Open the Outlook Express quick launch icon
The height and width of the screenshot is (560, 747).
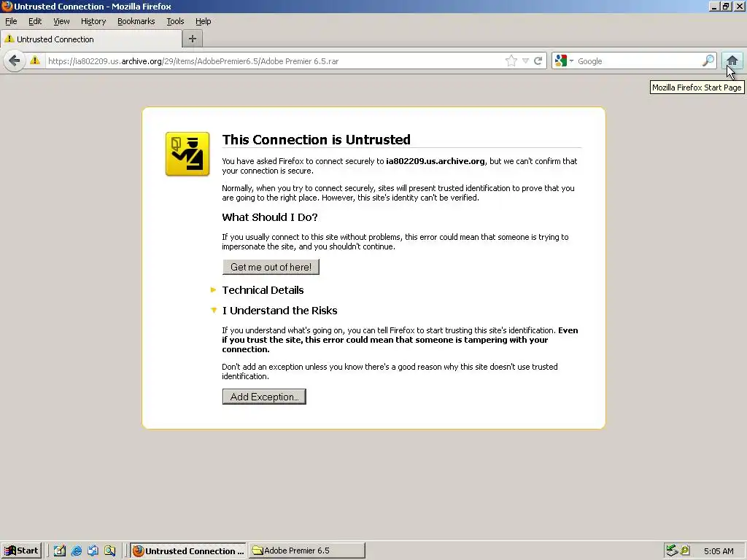(x=93, y=551)
